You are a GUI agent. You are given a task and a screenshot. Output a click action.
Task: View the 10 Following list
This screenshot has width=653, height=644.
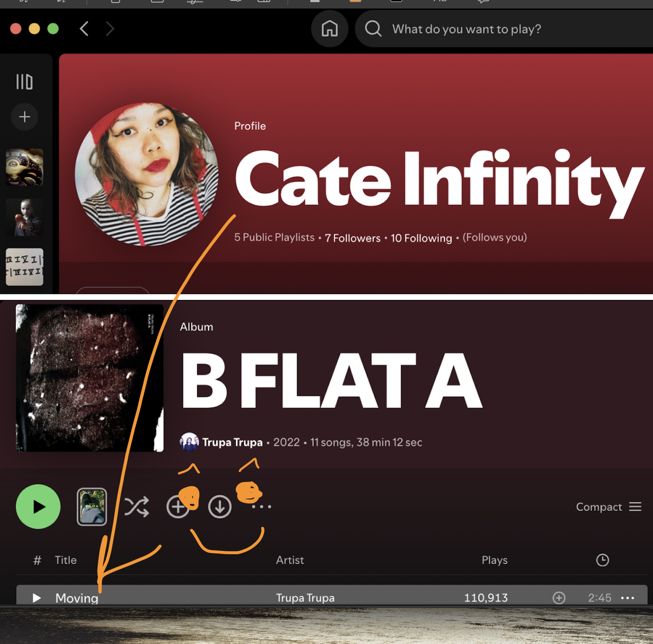(x=421, y=238)
